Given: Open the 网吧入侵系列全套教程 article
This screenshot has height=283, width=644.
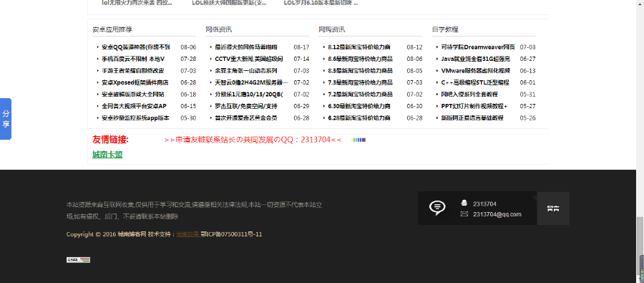Looking at the screenshot, I should pyautogui.click(x=469, y=94).
